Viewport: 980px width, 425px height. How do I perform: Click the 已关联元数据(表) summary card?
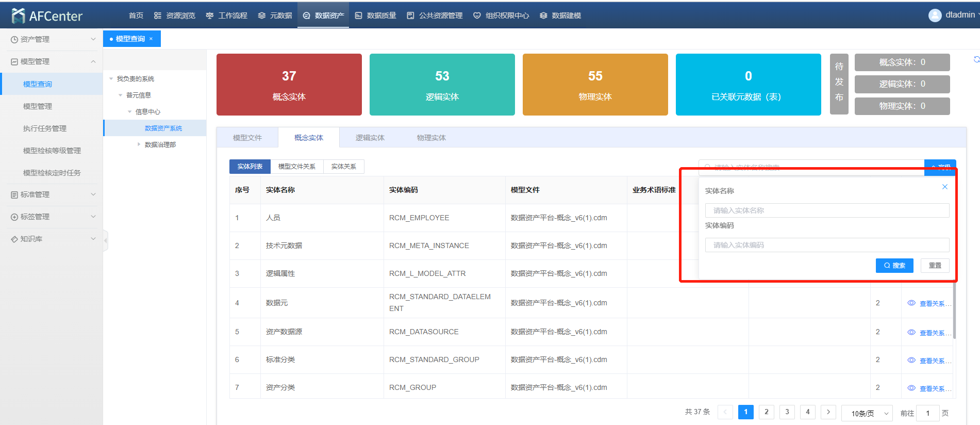point(749,85)
